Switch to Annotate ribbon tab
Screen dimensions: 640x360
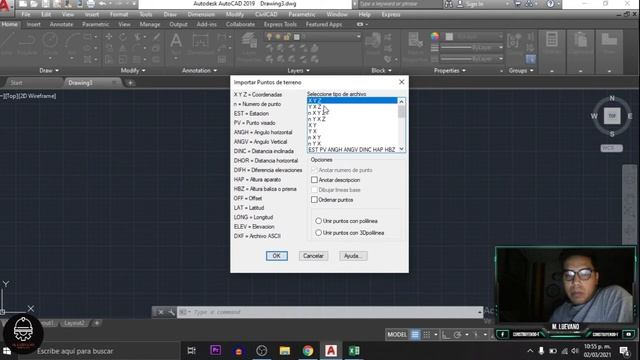61,24
